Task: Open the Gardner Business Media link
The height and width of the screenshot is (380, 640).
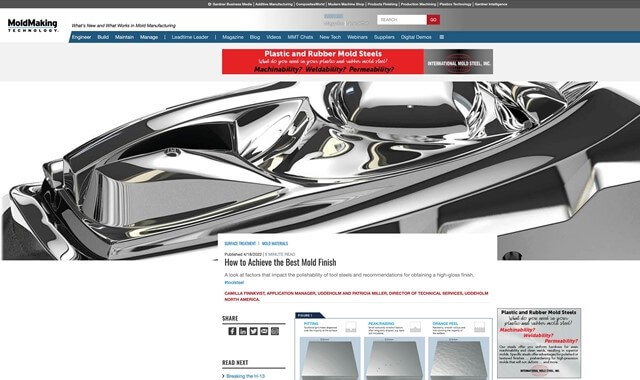Action: [232, 4]
